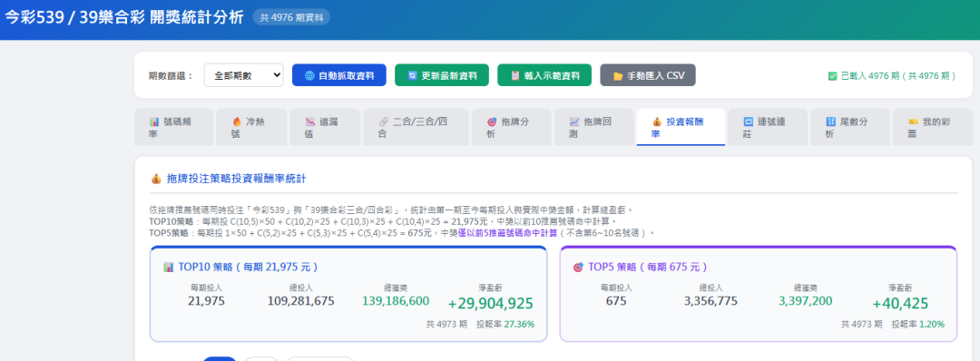The width and height of the screenshot is (980, 361).
Task: Click the purple text 僅以前5推薦號碼命中計算
Action: click(x=507, y=233)
